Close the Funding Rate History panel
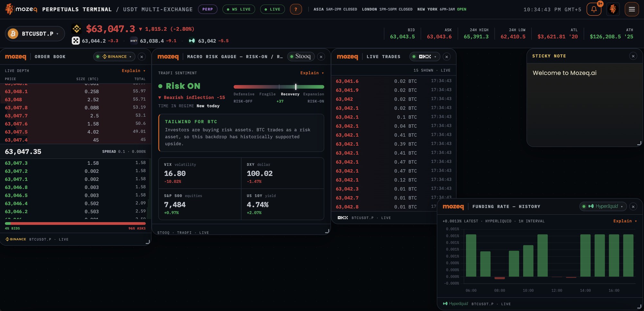 pyautogui.click(x=633, y=207)
